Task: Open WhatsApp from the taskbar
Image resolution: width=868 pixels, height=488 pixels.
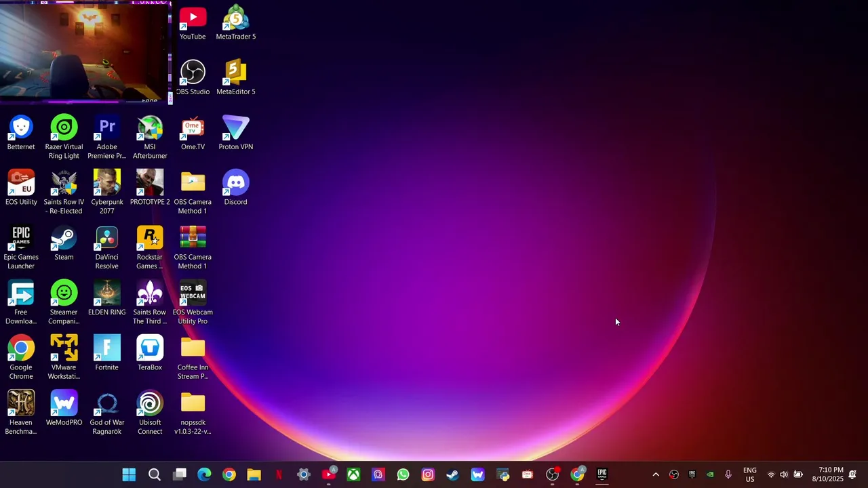Action: point(403,474)
